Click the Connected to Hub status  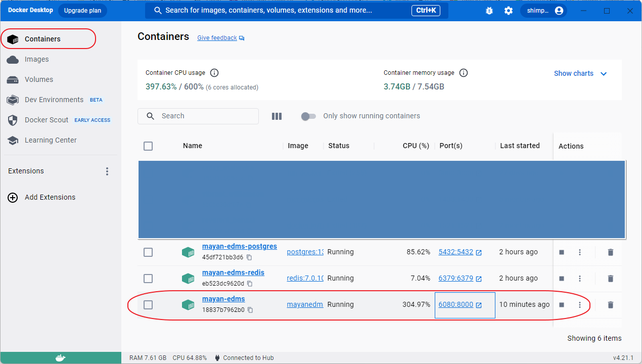click(x=244, y=358)
